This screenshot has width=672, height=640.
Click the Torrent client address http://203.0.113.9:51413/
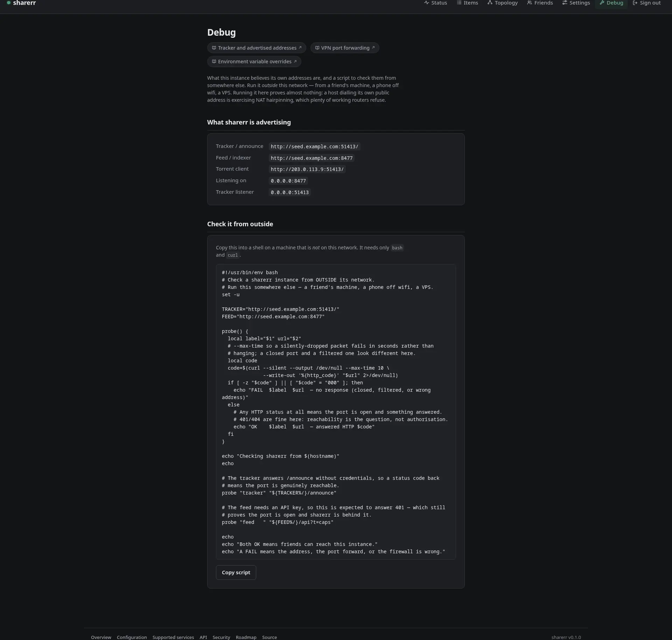tap(307, 169)
